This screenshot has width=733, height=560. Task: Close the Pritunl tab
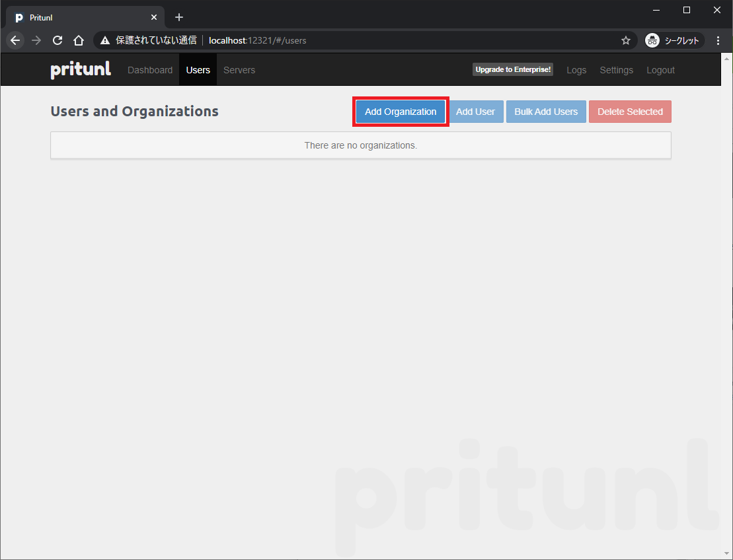pos(154,17)
